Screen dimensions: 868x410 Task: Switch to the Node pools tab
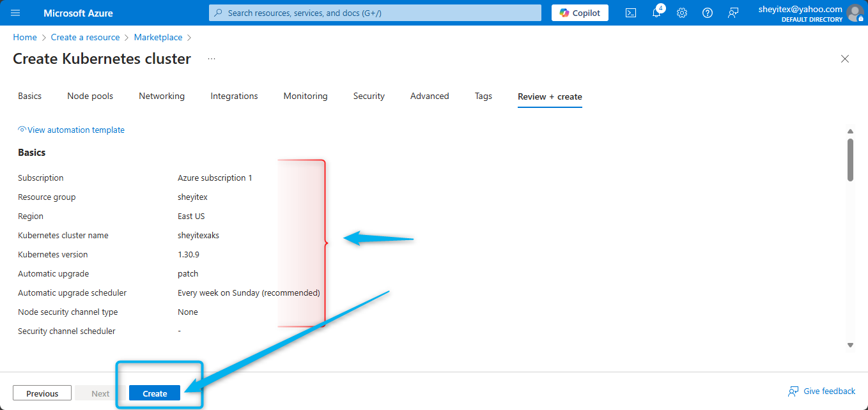pos(90,96)
